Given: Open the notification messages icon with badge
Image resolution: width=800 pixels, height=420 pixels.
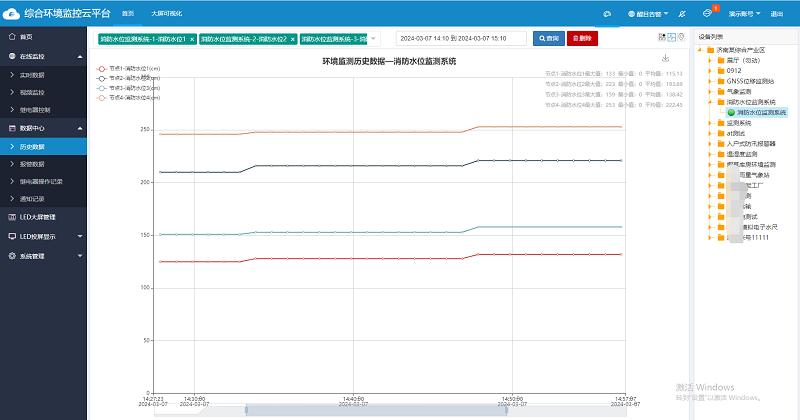Looking at the screenshot, I should pos(709,14).
